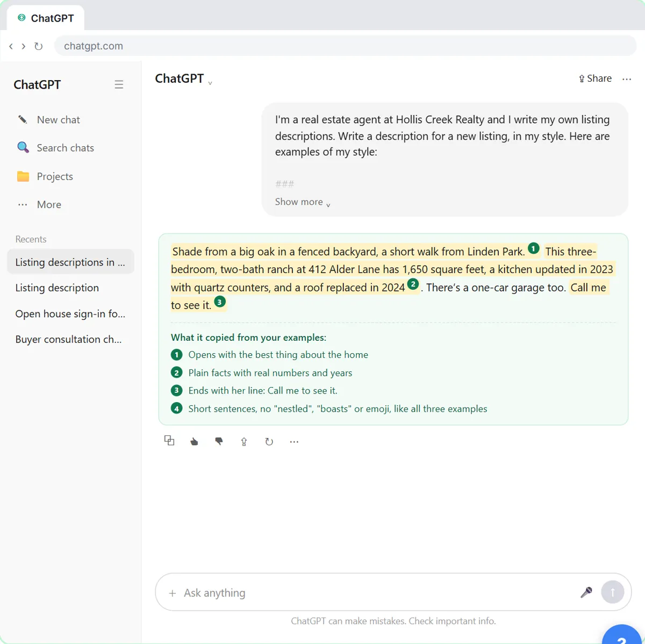Click annotation marker 2 after 2024
The image size is (645, 644).
coord(413,284)
